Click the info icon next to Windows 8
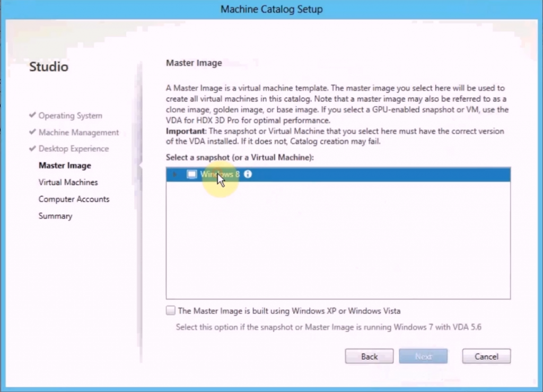The width and height of the screenshot is (543, 392). [x=248, y=174]
